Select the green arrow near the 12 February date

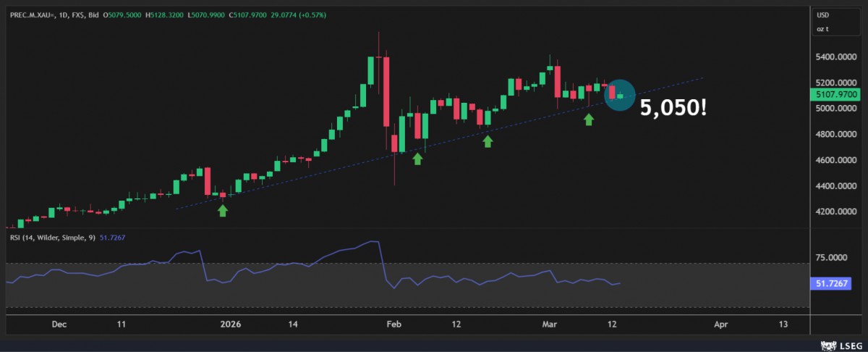488,141
